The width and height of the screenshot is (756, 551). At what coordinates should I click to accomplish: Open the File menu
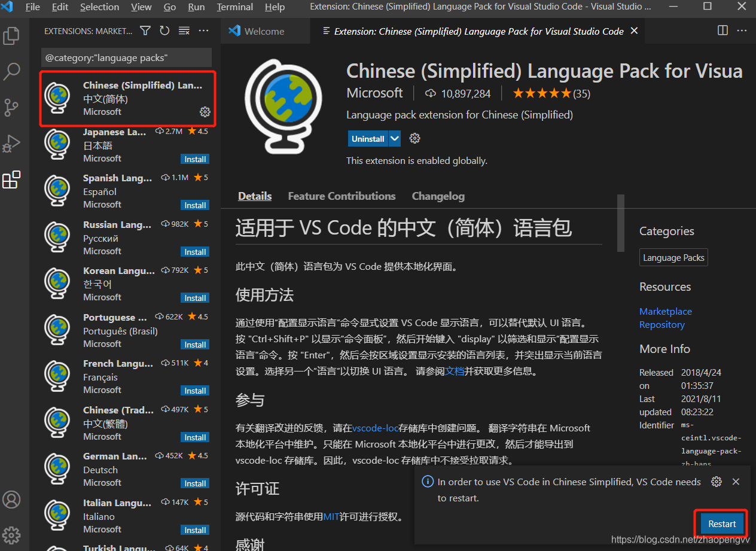[x=33, y=7]
